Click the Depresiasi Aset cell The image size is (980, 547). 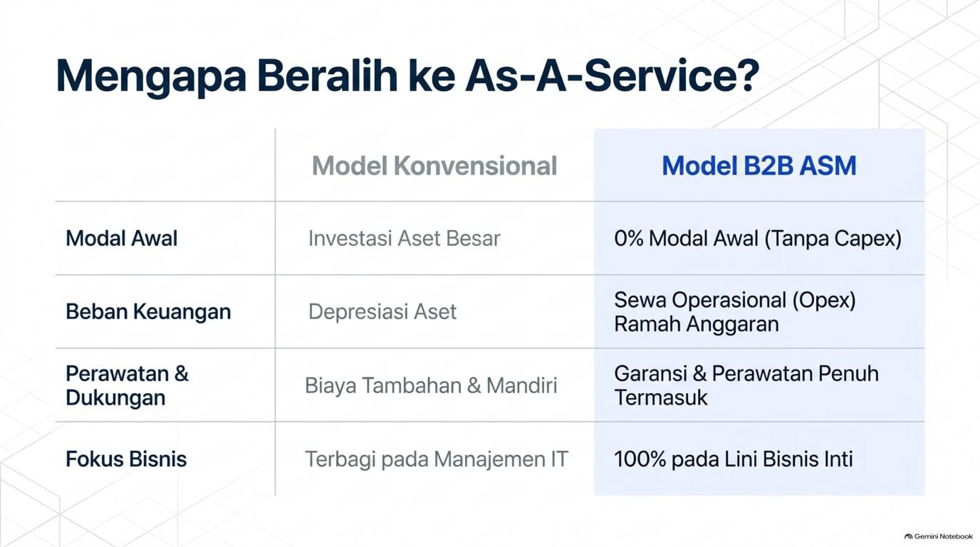tap(382, 312)
